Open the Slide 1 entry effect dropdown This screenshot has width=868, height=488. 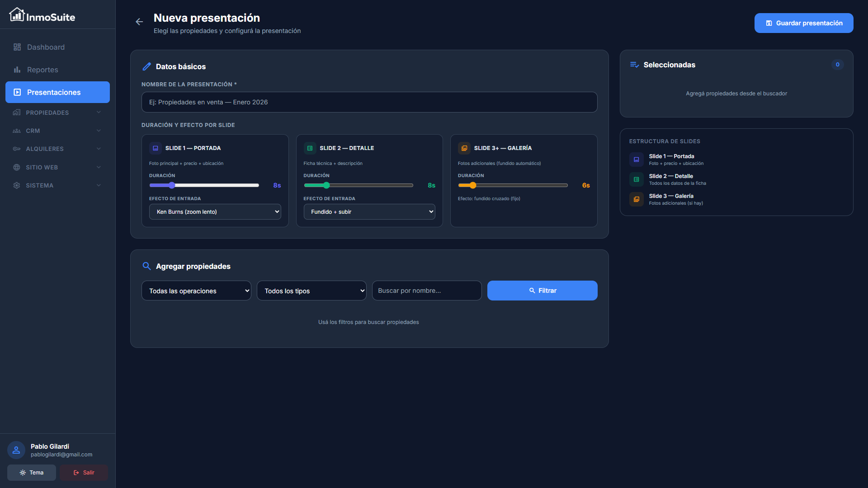(215, 212)
